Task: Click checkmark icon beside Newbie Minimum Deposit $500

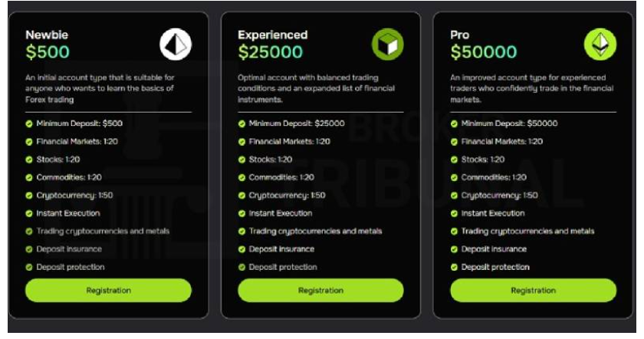Action: click(29, 123)
